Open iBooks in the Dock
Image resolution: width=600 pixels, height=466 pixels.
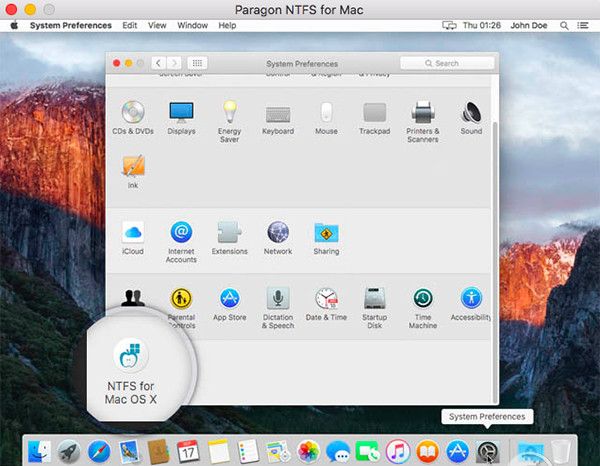[x=427, y=451]
